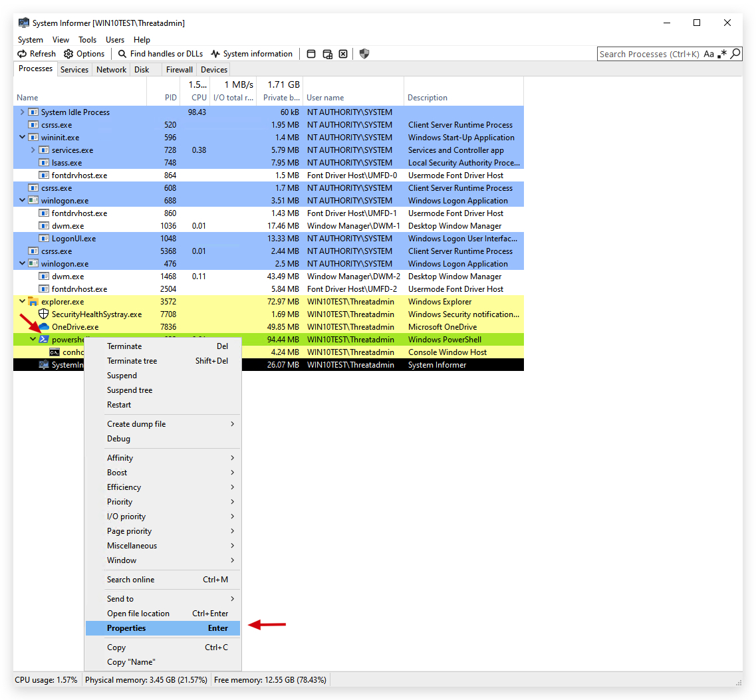Click the conhost console icon
Image resolution: width=756 pixels, height=700 pixels.
(55, 352)
